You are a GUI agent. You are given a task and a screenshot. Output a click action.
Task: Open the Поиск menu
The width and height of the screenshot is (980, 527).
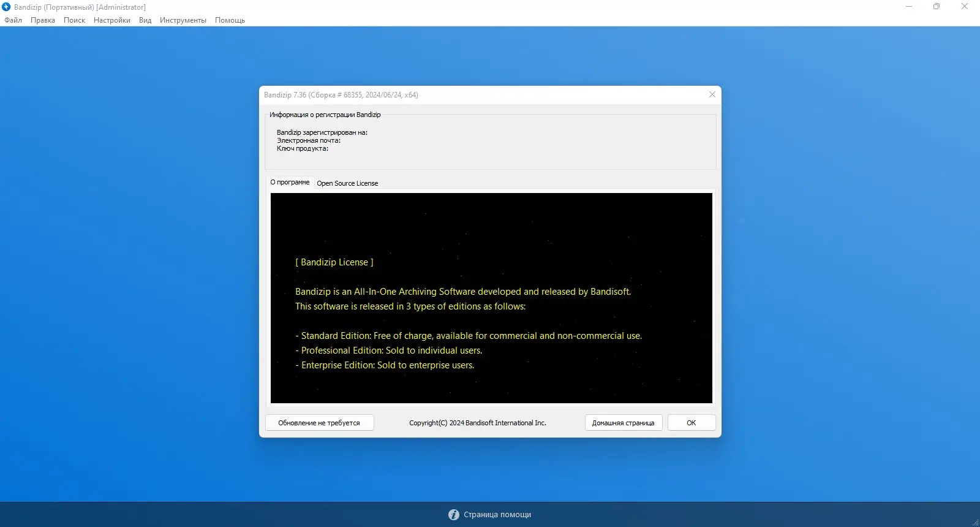(74, 20)
